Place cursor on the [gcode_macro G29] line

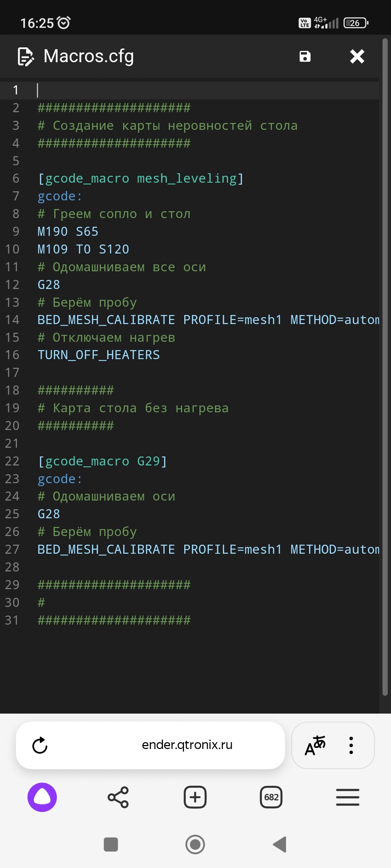[102, 461]
